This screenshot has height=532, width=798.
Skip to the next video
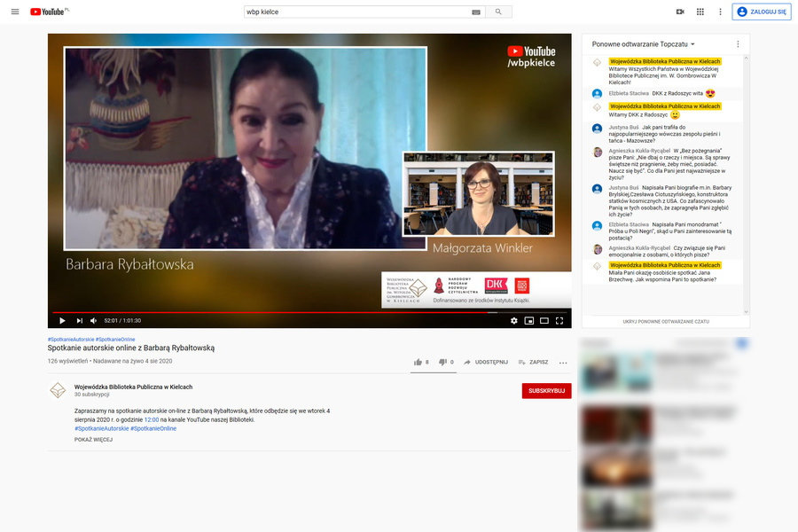pos(80,321)
